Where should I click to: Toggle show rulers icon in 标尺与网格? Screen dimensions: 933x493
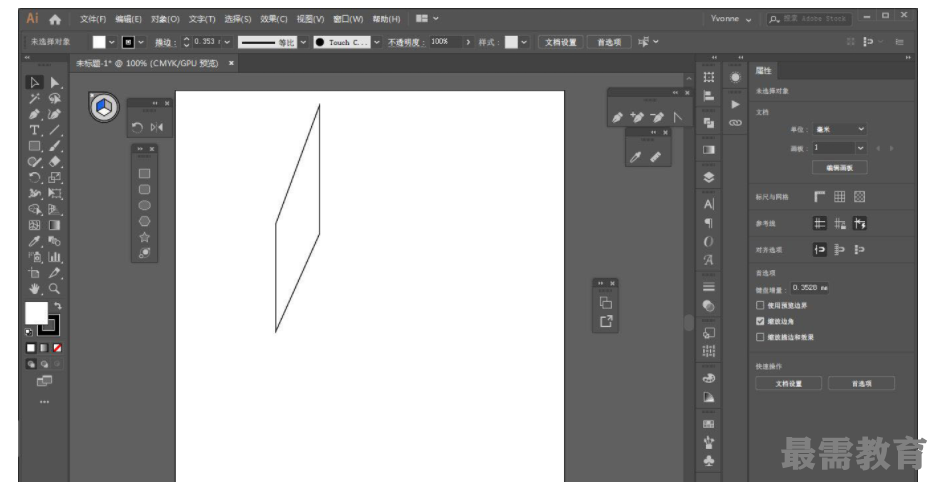click(x=820, y=197)
